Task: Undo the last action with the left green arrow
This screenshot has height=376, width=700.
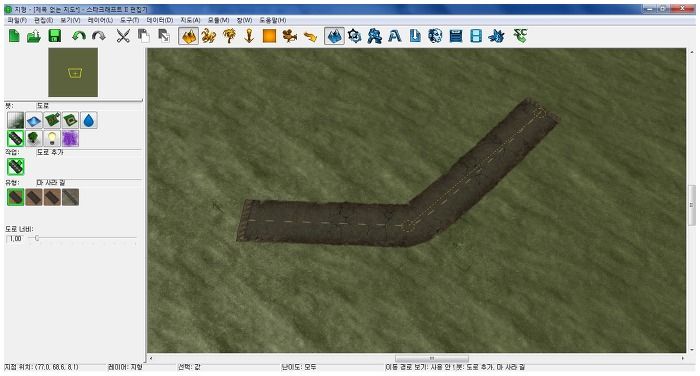Action: [79, 36]
